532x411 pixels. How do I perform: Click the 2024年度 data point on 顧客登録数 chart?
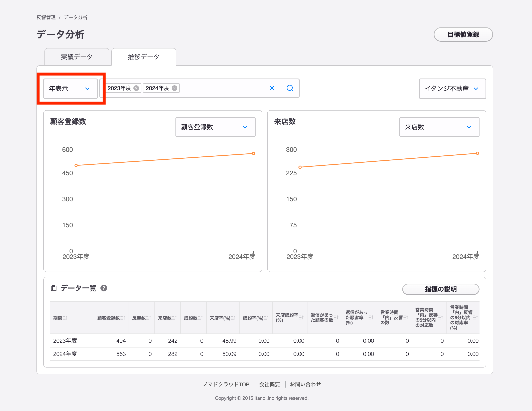pyautogui.click(x=254, y=153)
